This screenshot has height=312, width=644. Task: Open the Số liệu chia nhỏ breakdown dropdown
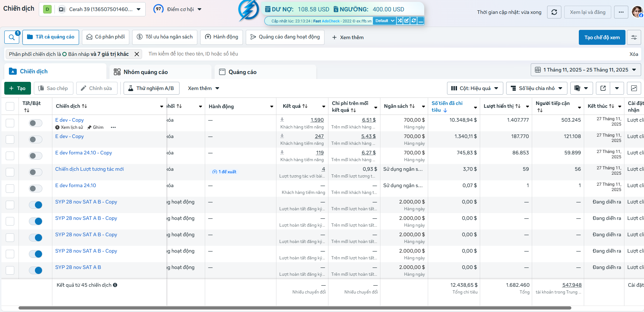[x=536, y=88]
